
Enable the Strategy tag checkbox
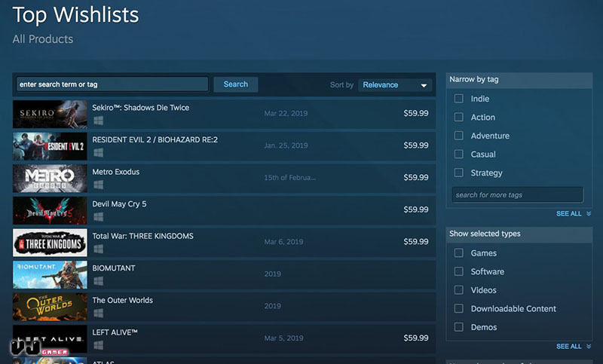[459, 173]
